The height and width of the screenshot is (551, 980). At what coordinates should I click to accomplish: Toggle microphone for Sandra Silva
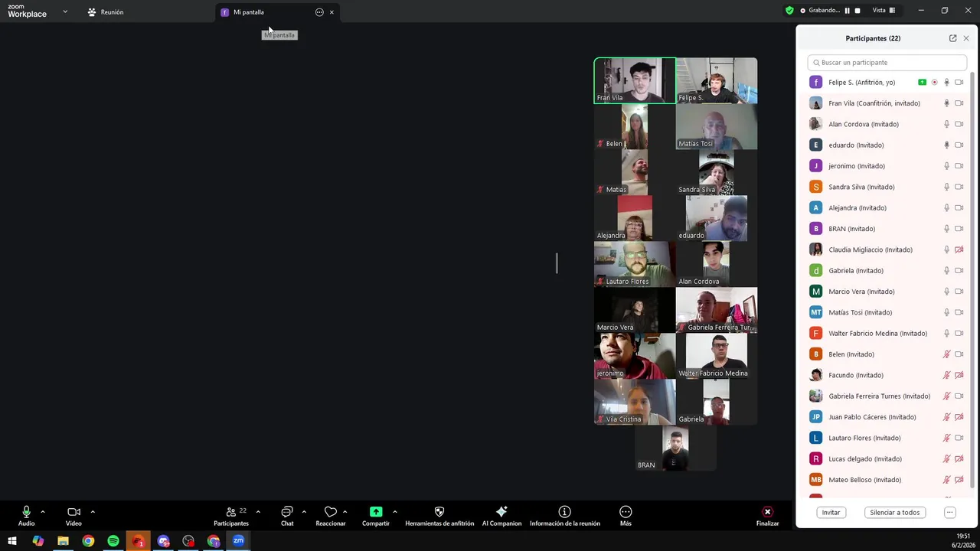[946, 187]
